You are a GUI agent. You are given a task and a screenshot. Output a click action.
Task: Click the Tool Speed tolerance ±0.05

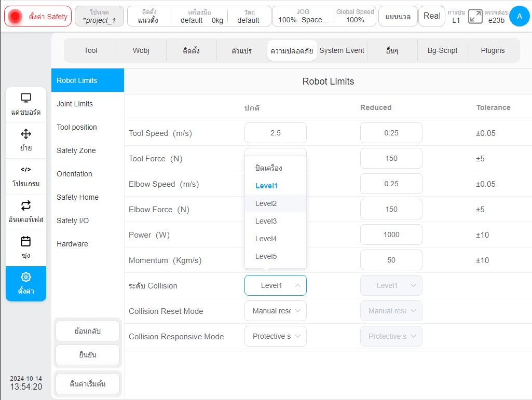tap(485, 133)
